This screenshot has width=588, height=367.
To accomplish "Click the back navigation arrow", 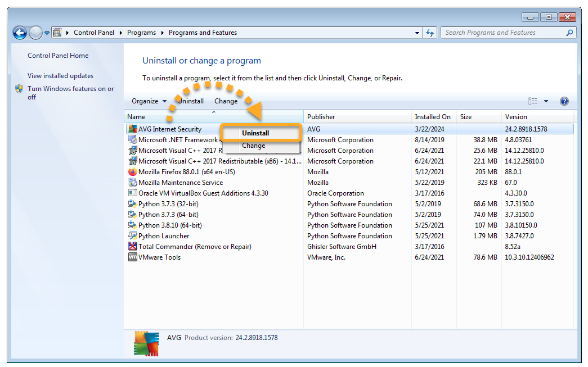I will [x=20, y=33].
